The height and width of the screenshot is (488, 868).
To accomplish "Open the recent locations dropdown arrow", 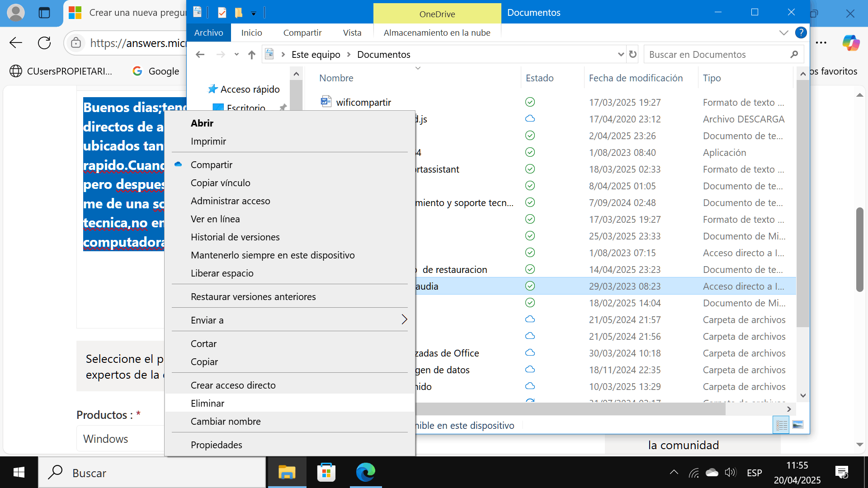I will click(x=236, y=55).
